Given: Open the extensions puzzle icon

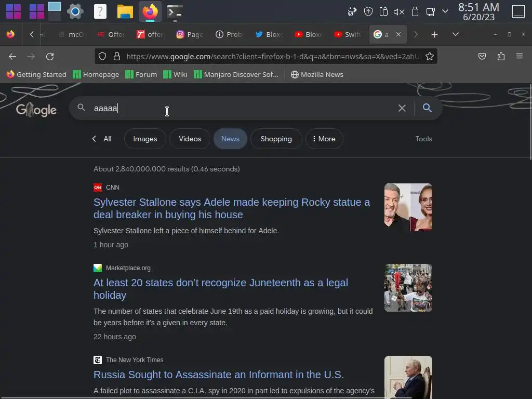Looking at the screenshot, I should tap(501, 56).
